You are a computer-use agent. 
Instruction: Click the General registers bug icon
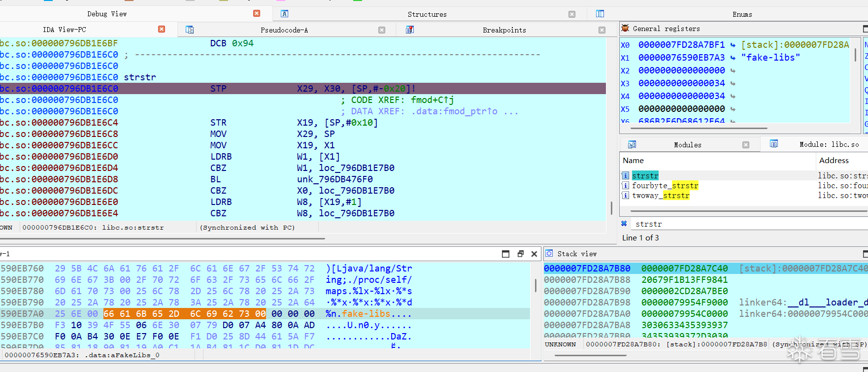[625, 28]
